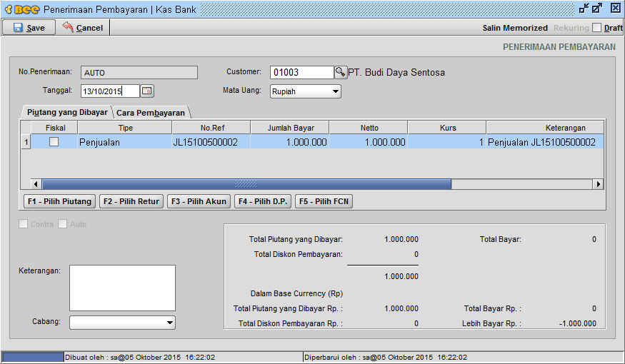This screenshot has width=625, height=364.
Task: Click the Diperbarui oleh status bar entry
Action: coord(386,358)
